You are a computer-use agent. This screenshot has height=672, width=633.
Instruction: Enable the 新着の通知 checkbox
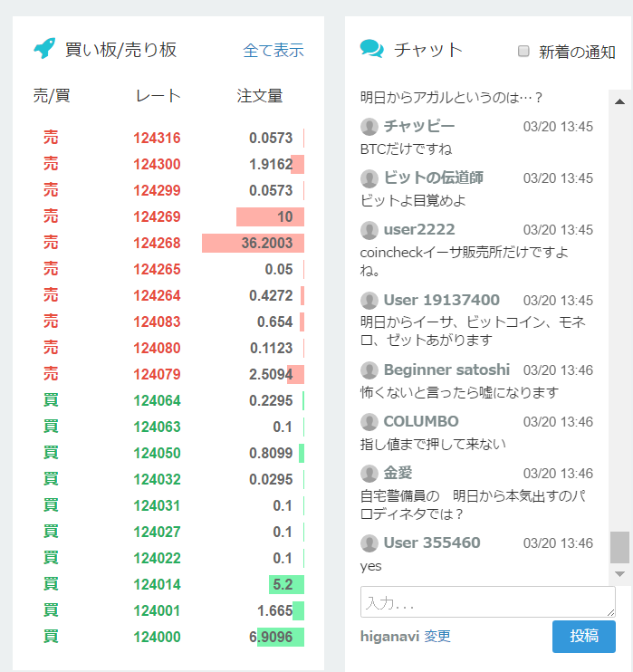[x=523, y=51]
